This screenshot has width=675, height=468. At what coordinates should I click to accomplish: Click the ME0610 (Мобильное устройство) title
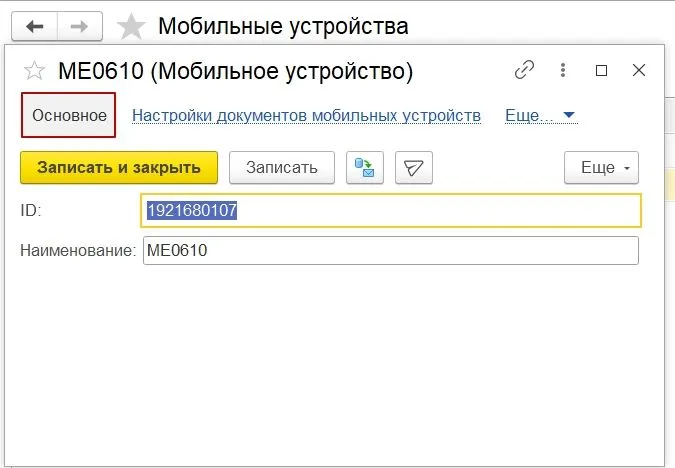(235, 72)
